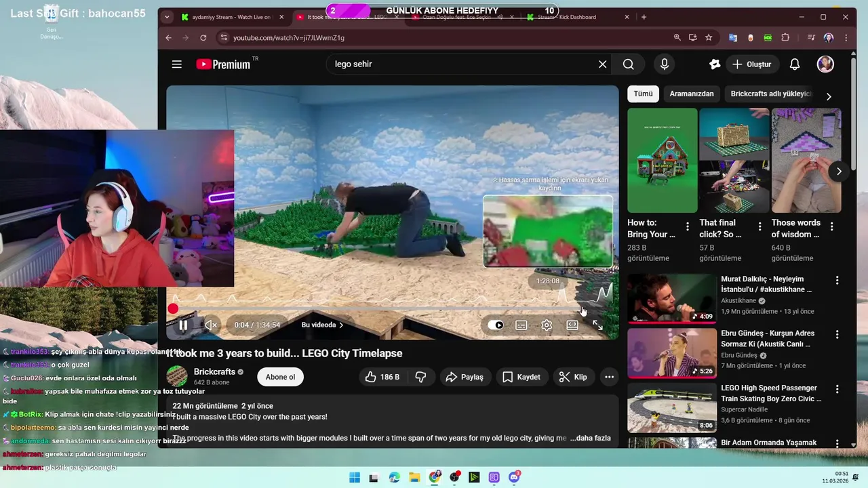Open Chrome's three-dot menu
The image size is (868, 488).
click(846, 38)
